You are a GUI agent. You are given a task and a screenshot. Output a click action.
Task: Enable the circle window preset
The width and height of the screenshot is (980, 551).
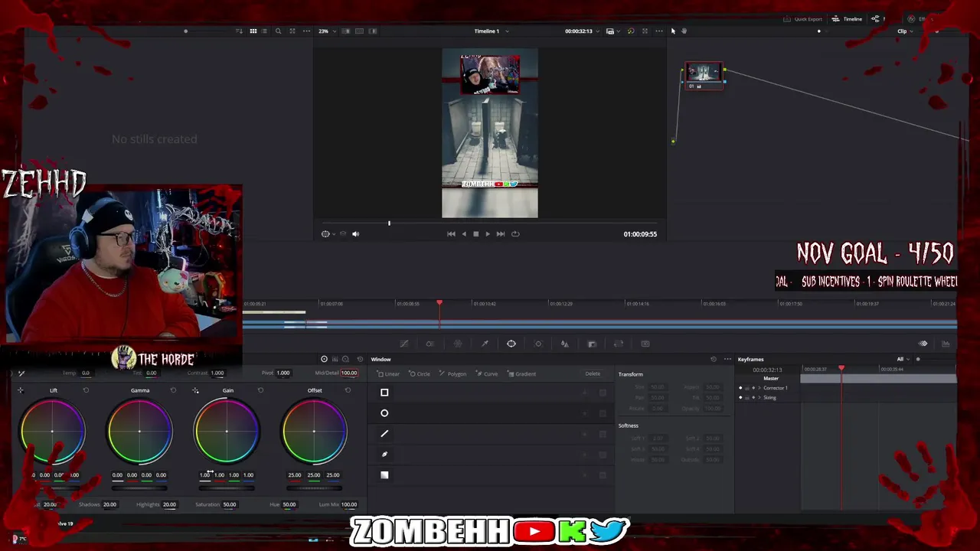(x=384, y=413)
